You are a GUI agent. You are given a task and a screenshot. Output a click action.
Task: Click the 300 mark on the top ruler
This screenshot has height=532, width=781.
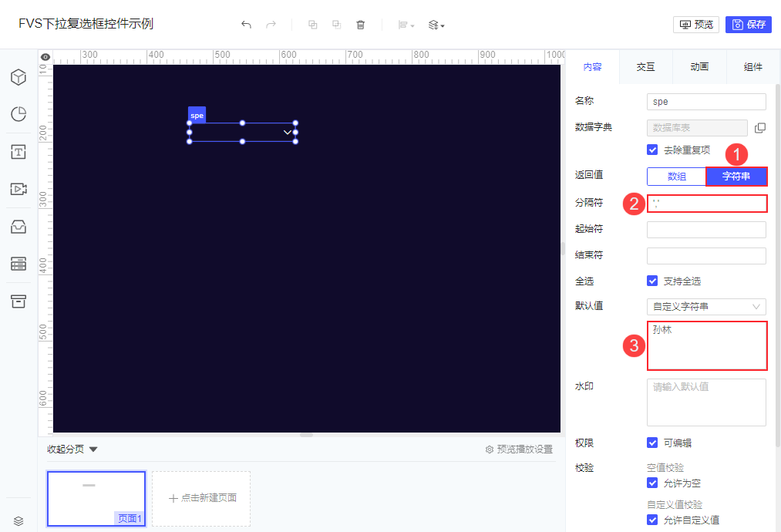(x=89, y=55)
